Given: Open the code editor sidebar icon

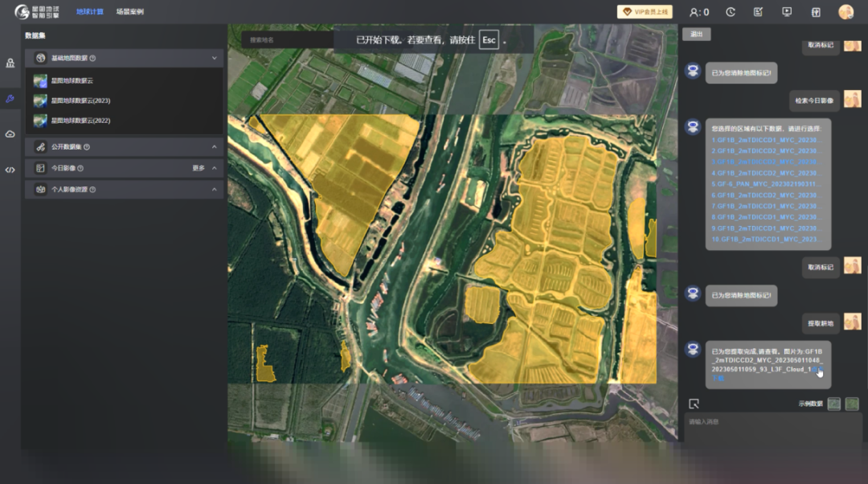Looking at the screenshot, I should [x=10, y=170].
